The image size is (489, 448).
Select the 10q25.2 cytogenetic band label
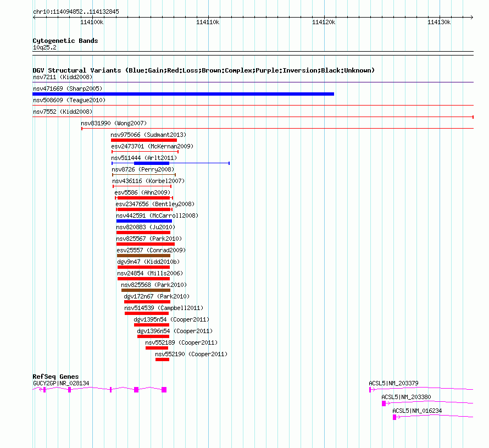[45, 47]
